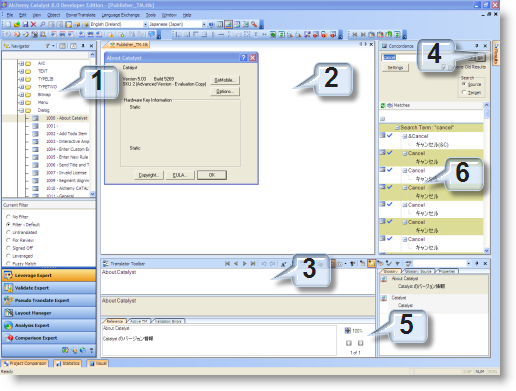Click the red X delete icon
The image size is (516, 391).
33,24
